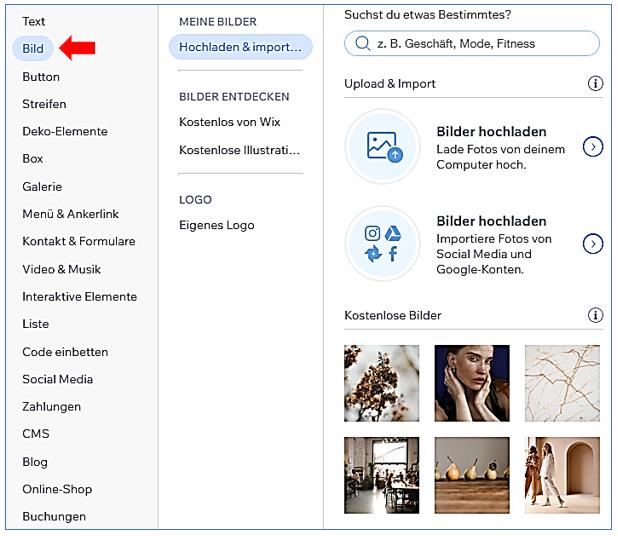This screenshot has height=536, width=618.
Task: Select Deko-Elemente in the sidebar
Action: (65, 131)
